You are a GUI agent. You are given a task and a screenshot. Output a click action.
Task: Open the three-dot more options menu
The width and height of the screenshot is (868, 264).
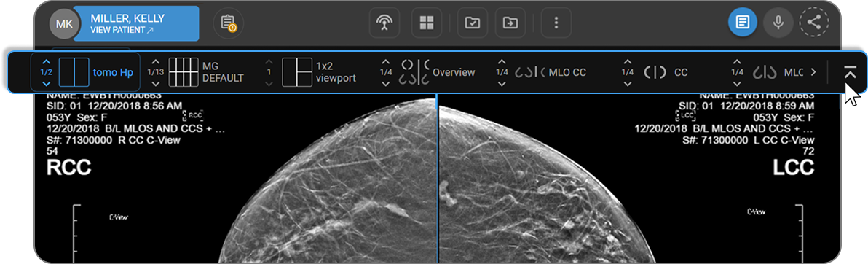[x=556, y=23]
